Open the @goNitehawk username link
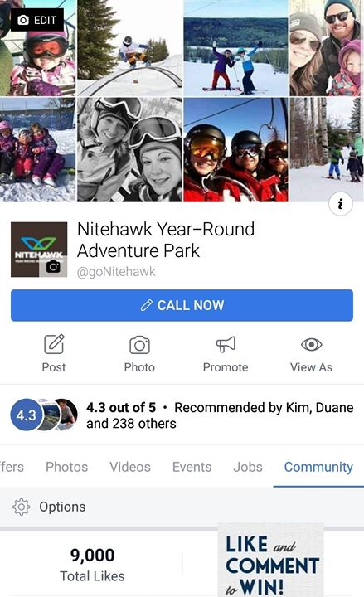364x597 pixels. point(116,272)
